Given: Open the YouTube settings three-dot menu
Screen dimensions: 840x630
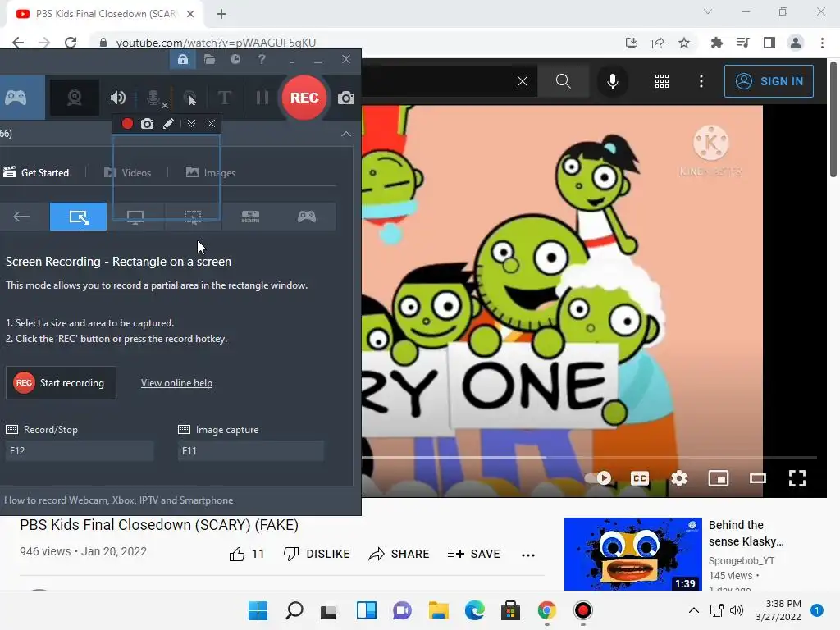Looking at the screenshot, I should tap(701, 81).
